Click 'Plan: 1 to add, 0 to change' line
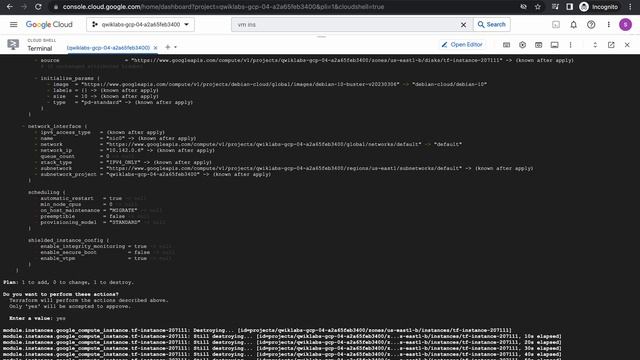Viewport: 640px width, 360px height. coord(68,282)
